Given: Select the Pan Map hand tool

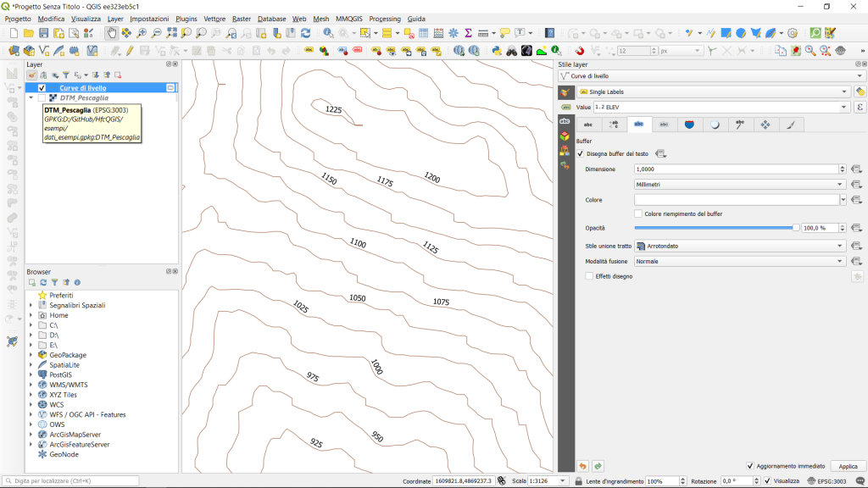Looking at the screenshot, I should click(111, 33).
